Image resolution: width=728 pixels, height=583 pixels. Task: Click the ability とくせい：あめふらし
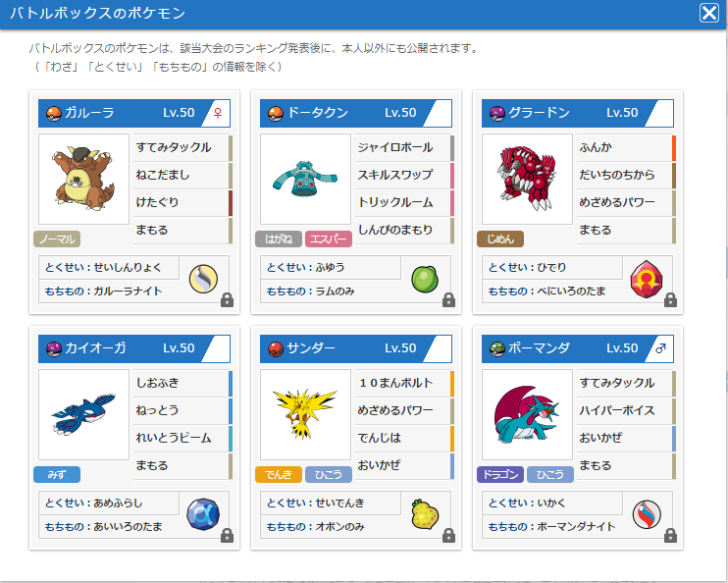109,503
